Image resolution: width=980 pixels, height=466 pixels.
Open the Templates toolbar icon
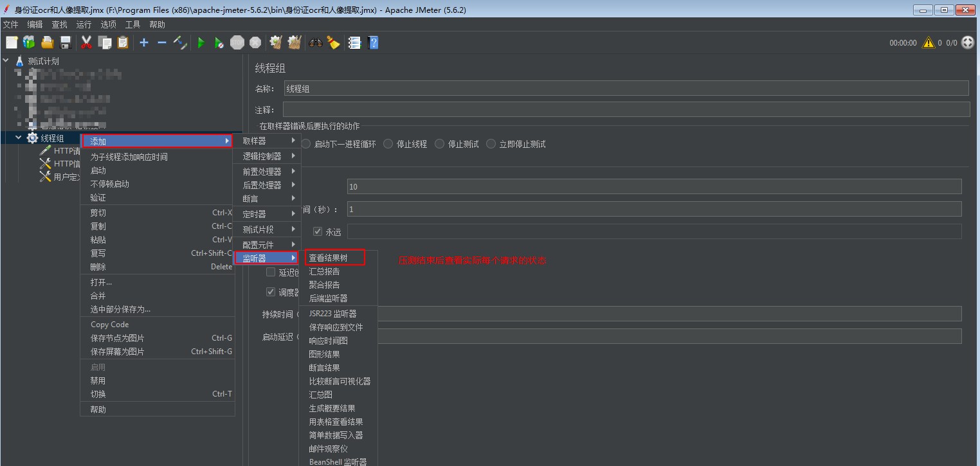[29, 42]
